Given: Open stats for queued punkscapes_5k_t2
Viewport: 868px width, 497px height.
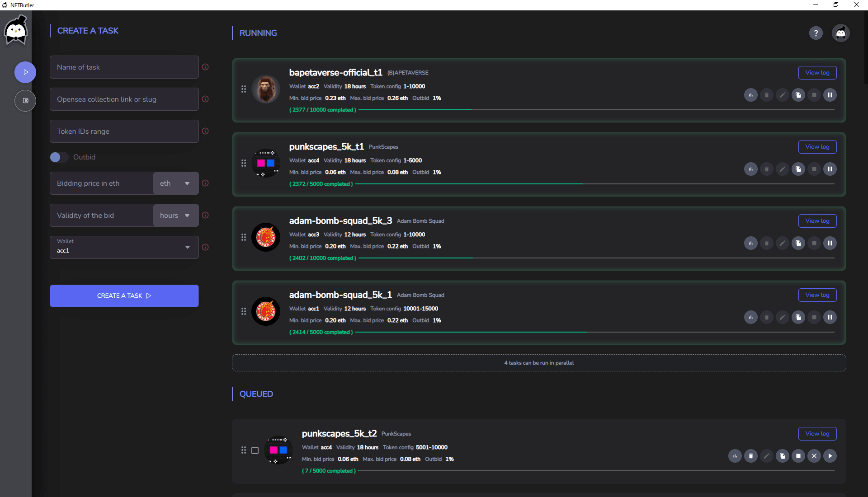Looking at the screenshot, I should point(735,456).
